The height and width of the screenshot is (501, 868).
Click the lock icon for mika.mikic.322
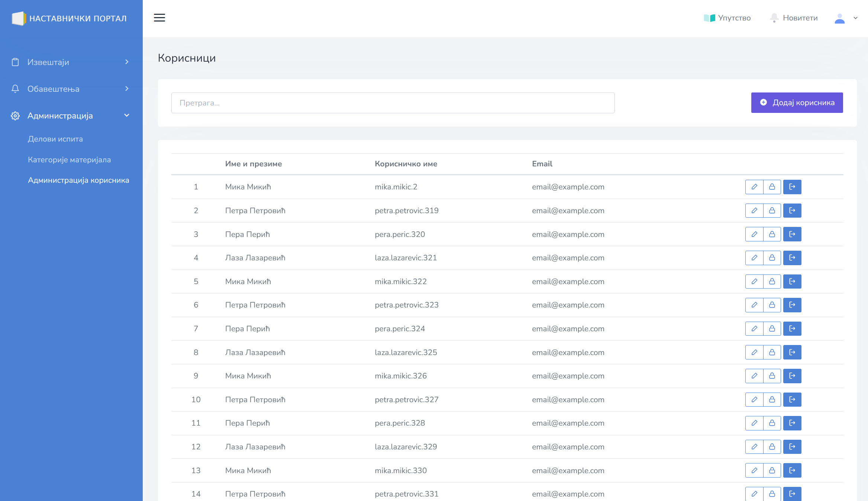[772, 282]
